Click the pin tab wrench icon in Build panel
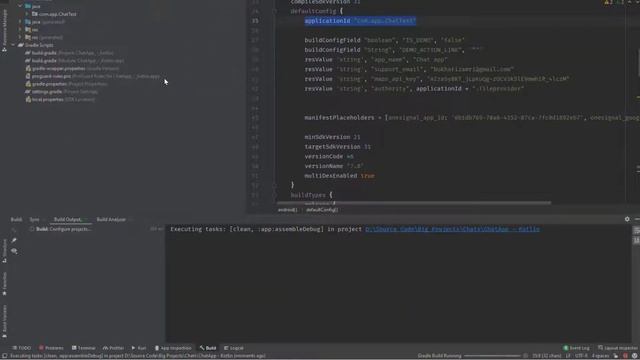This screenshot has width=640, height=360. (x=14, y=241)
